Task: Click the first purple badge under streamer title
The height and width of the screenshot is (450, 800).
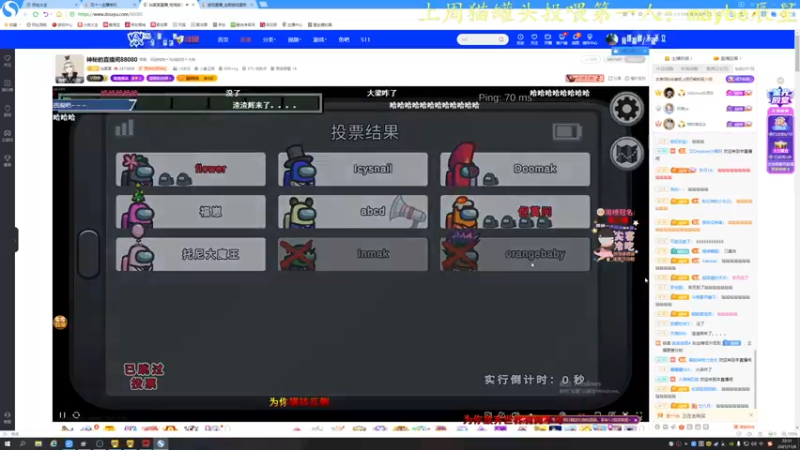Action: coord(127,78)
